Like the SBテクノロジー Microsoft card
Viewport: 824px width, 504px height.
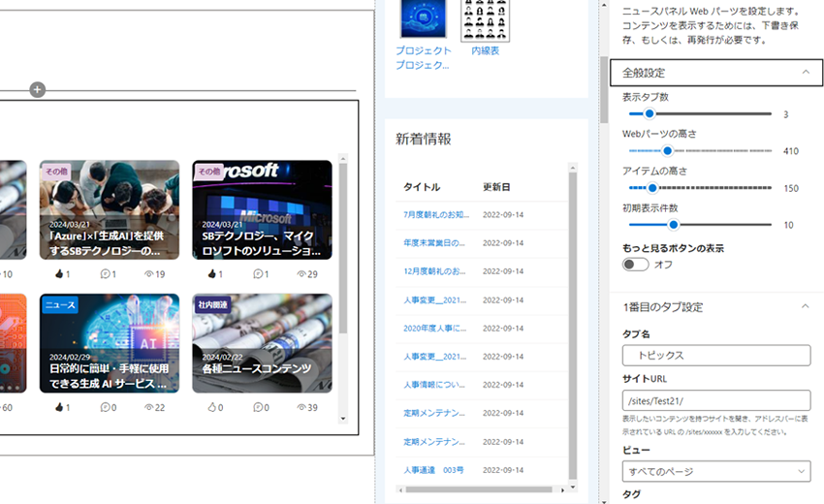[211, 274]
